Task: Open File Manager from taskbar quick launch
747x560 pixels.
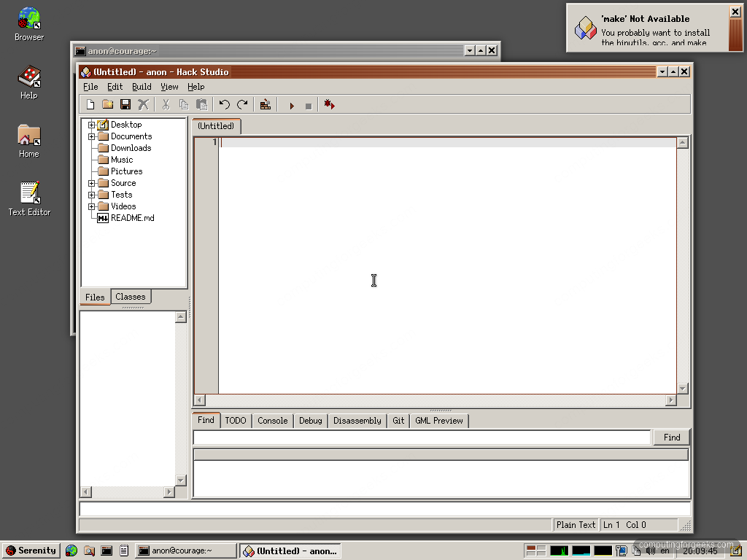Action: point(89,551)
